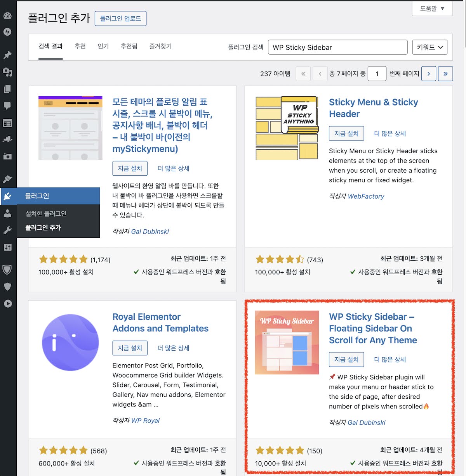Open Appearance via the paintbrush icon

click(x=7, y=179)
